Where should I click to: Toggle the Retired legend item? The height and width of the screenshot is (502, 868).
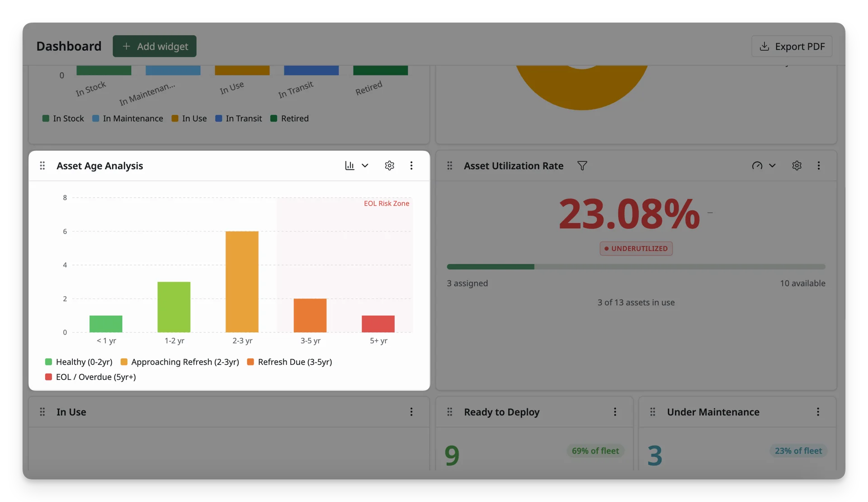289,118
